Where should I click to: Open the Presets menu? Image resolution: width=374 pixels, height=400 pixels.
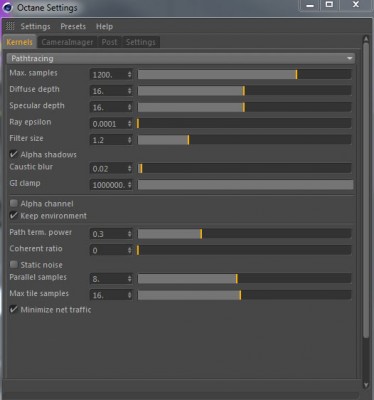click(x=73, y=26)
